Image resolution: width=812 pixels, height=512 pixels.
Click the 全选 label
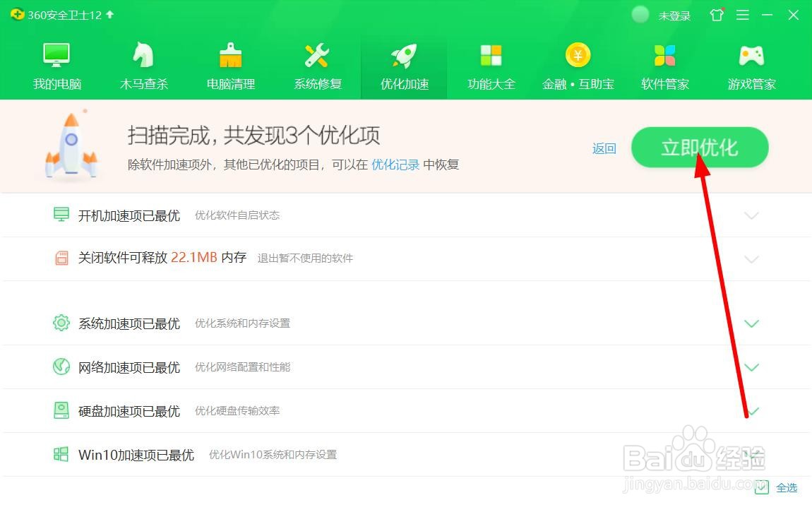coord(786,488)
